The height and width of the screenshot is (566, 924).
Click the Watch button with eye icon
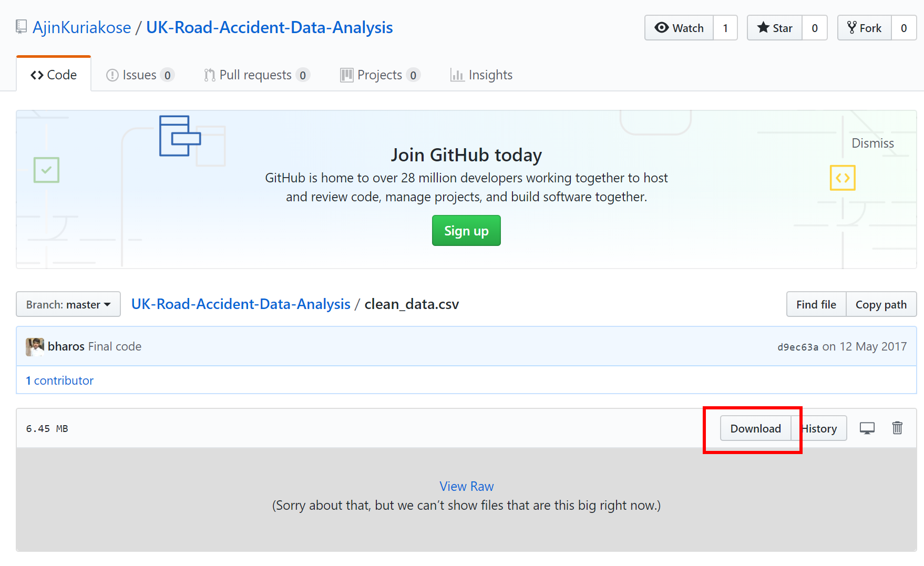point(679,28)
